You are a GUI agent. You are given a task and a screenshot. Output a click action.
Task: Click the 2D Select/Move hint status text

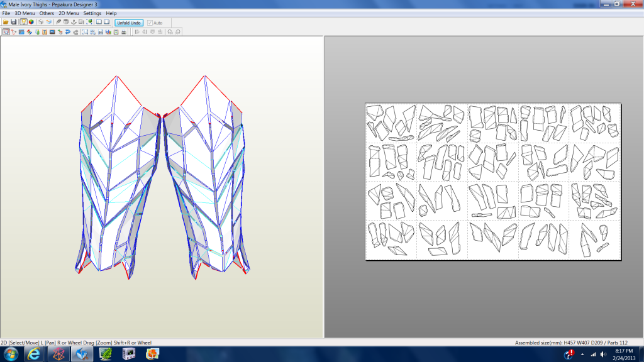[x=76, y=343]
